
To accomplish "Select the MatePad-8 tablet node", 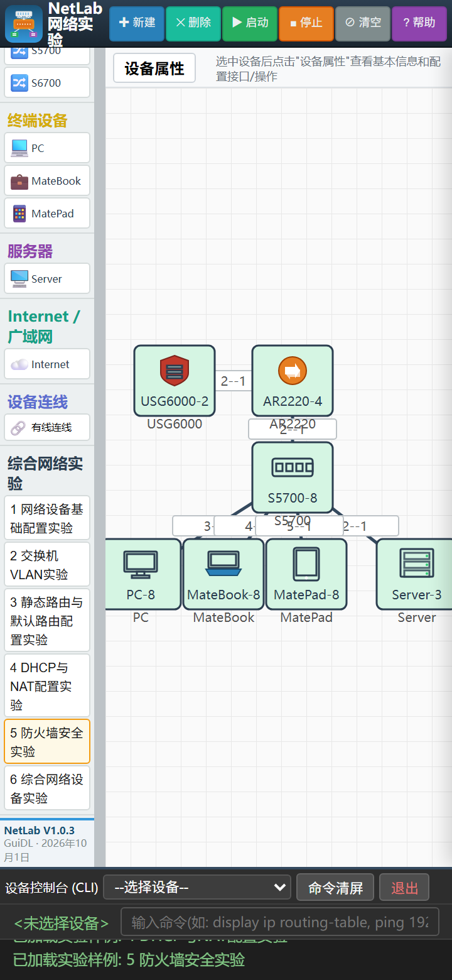I will coord(306,574).
